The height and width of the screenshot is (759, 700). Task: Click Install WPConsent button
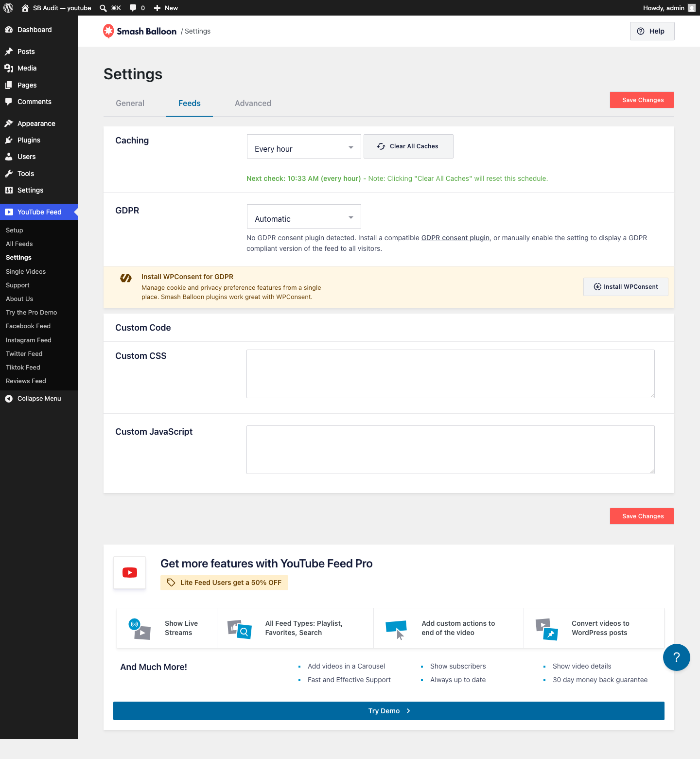626,287
